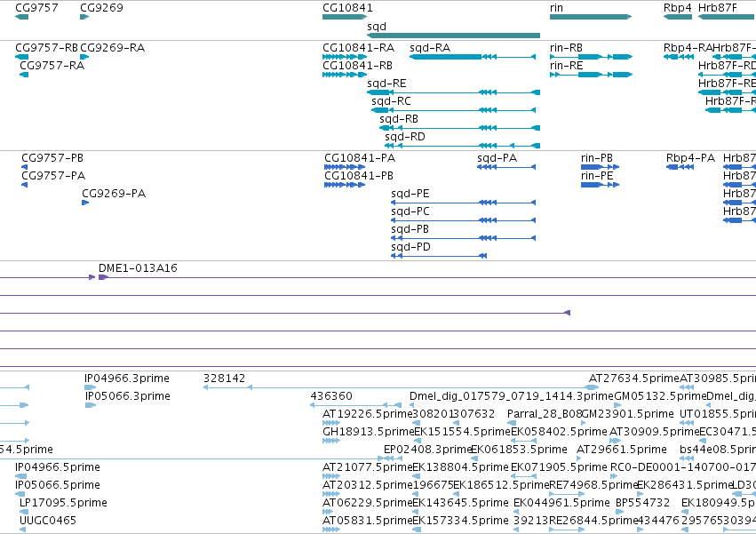756x534 pixels.
Task: Click the CG10841 gene name
Action: (347, 8)
